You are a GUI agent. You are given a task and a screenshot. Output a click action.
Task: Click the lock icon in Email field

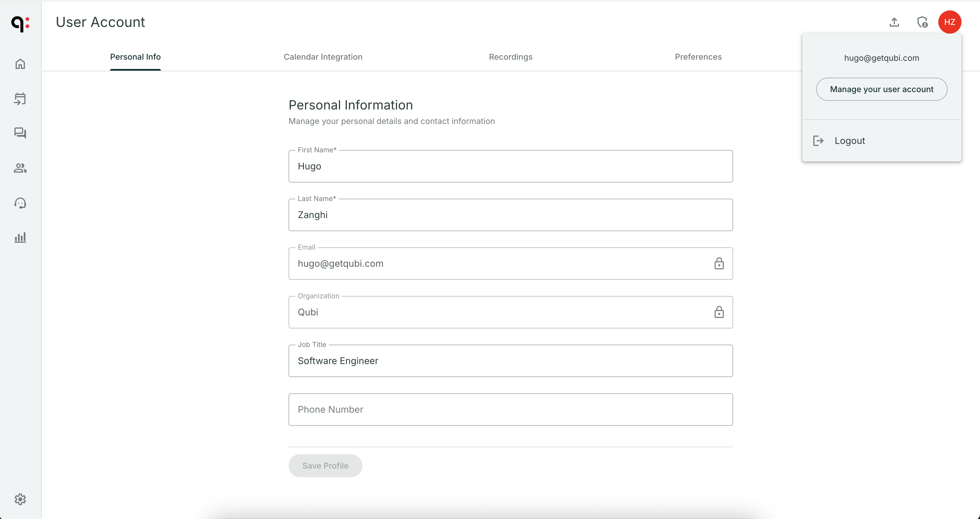point(719,264)
